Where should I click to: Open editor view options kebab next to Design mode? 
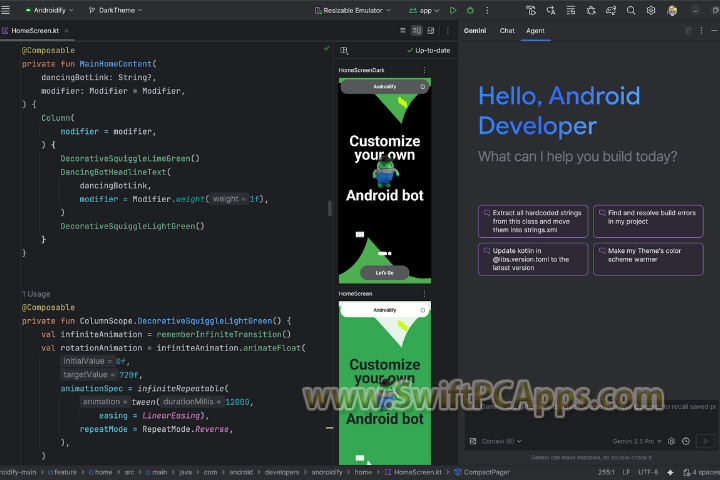tap(448, 30)
